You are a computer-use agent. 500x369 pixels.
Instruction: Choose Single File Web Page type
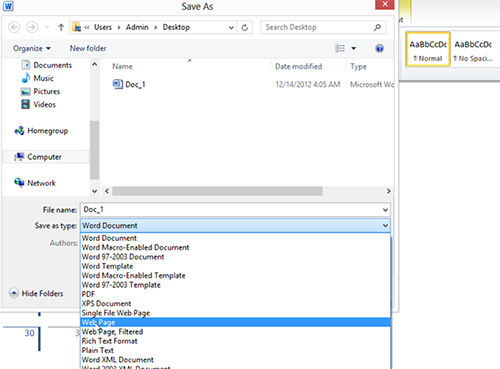click(236, 313)
